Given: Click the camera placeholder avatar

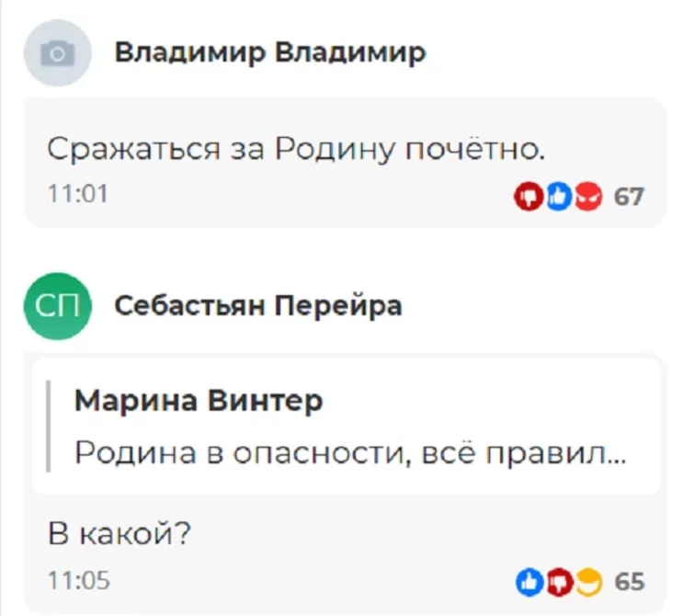Looking at the screenshot, I should pos(57,54).
